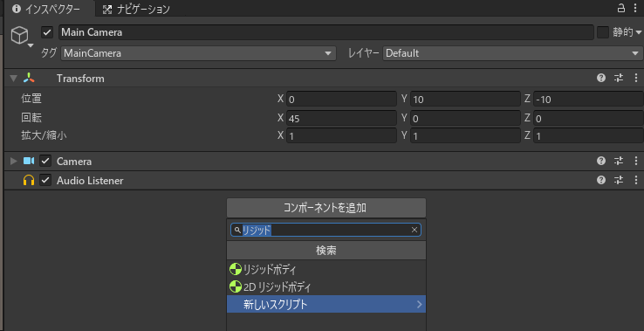Disable the Audio Listener checkbox

tap(45, 180)
